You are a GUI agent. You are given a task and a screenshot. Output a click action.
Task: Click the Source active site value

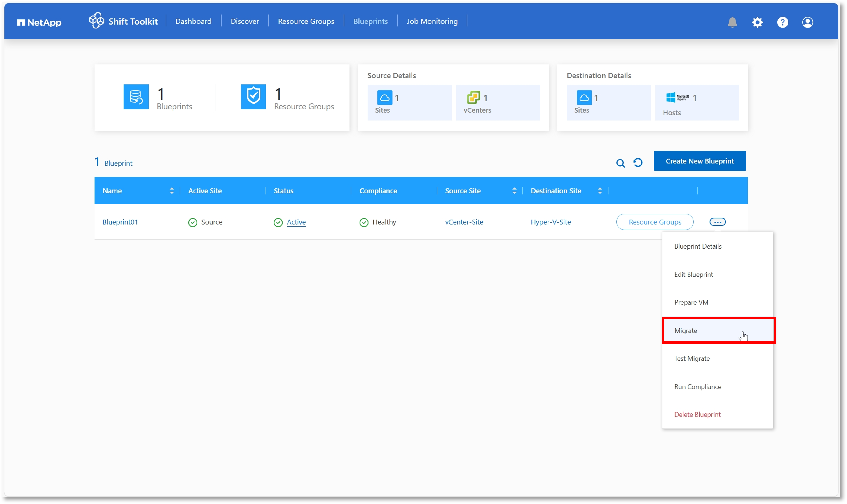pos(211,222)
